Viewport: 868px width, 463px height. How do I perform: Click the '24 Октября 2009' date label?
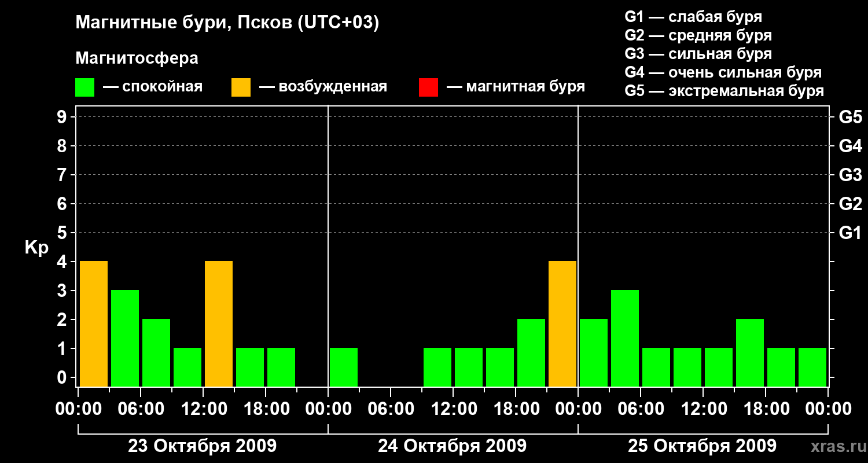[452, 446]
